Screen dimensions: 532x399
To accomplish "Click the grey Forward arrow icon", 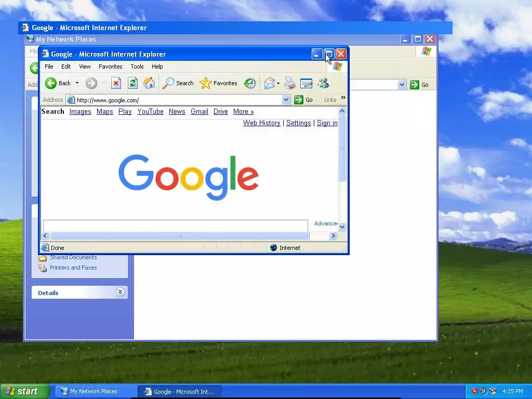I will point(91,83).
